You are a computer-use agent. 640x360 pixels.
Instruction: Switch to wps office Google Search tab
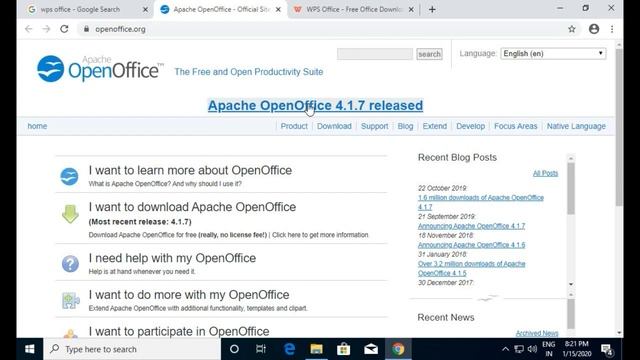80,9
